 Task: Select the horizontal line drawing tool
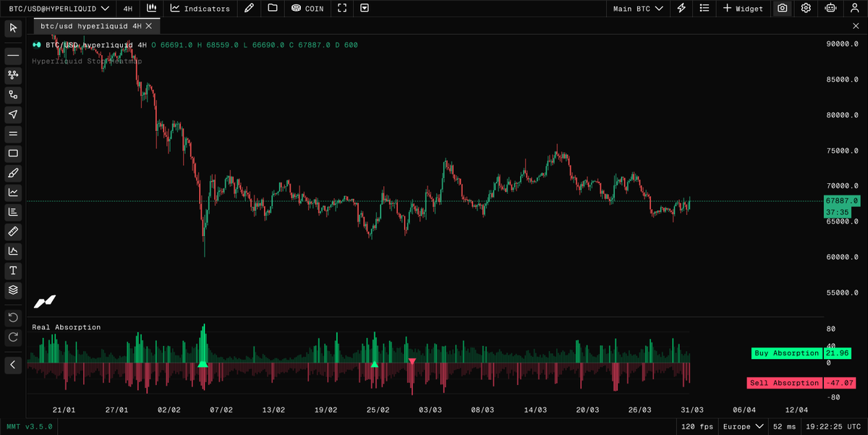point(12,55)
